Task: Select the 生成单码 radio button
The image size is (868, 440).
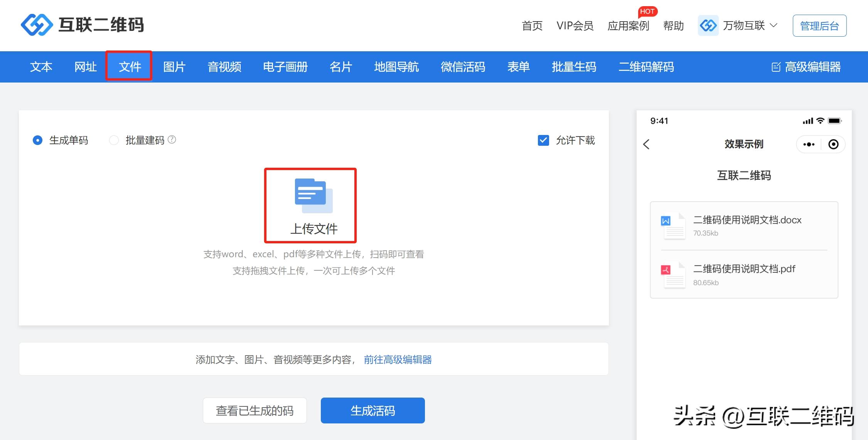Action: coord(37,140)
